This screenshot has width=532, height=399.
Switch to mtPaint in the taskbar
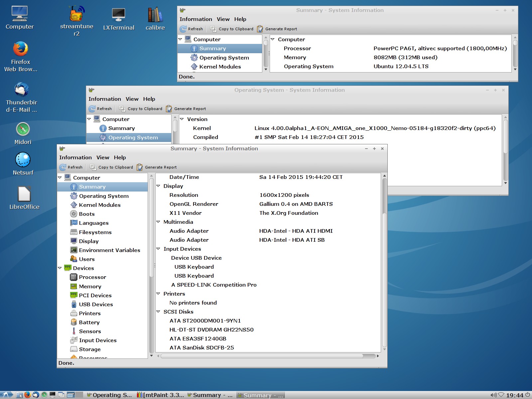[160, 395]
